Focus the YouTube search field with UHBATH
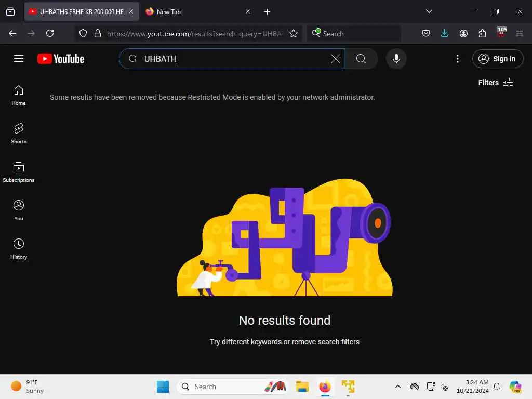The height and width of the screenshot is (399, 532). (x=232, y=59)
